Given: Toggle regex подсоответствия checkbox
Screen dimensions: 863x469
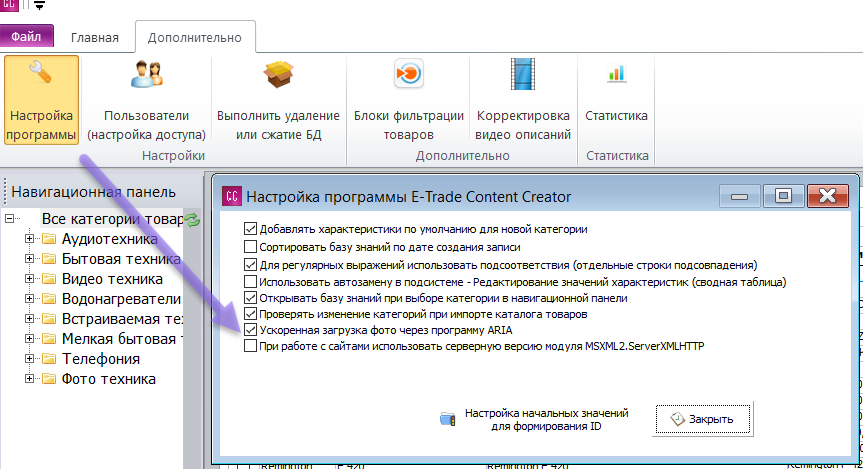Looking at the screenshot, I should [x=250, y=265].
